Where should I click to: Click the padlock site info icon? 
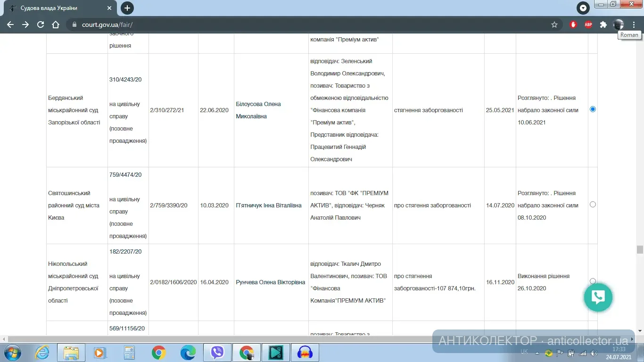[x=73, y=25]
